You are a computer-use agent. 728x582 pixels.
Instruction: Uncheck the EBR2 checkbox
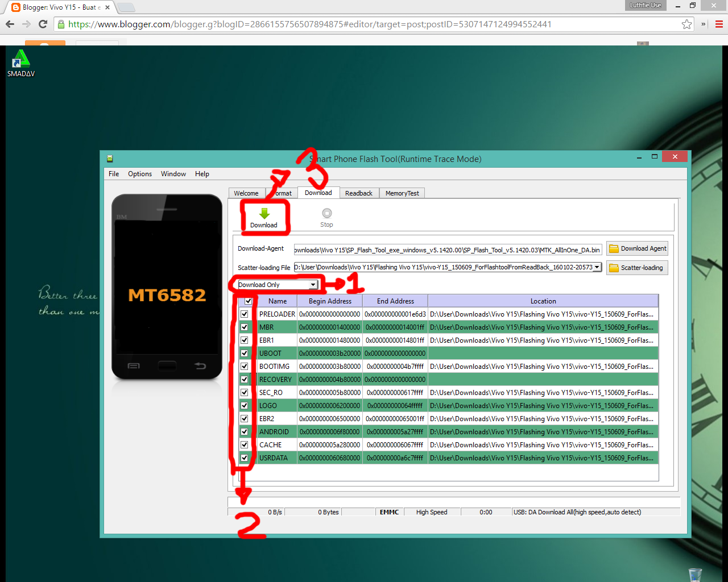245,419
